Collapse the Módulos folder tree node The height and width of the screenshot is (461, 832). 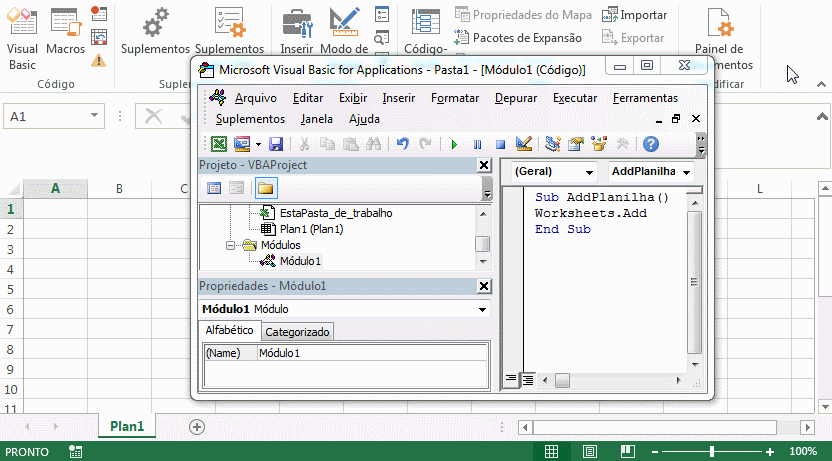(x=231, y=245)
